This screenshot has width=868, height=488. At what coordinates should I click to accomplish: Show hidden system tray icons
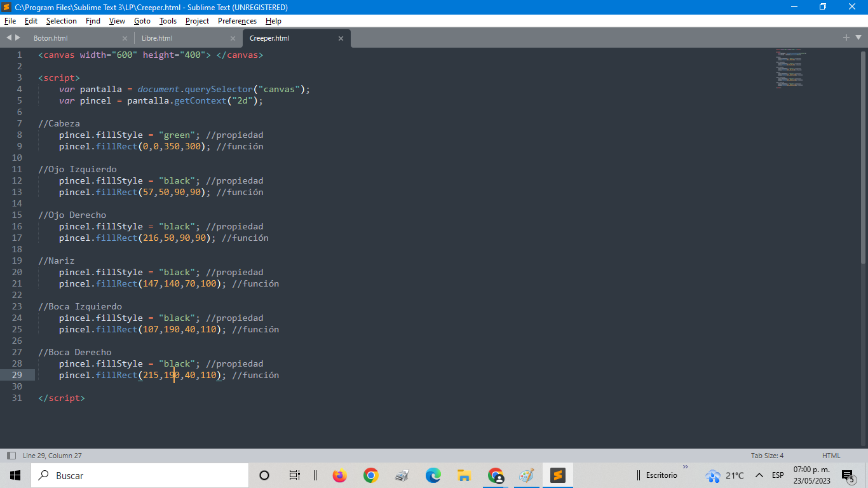pyautogui.click(x=759, y=475)
